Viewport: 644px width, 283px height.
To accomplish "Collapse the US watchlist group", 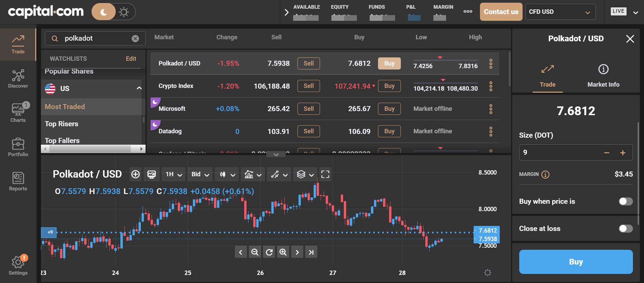I will click(x=139, y=88).
